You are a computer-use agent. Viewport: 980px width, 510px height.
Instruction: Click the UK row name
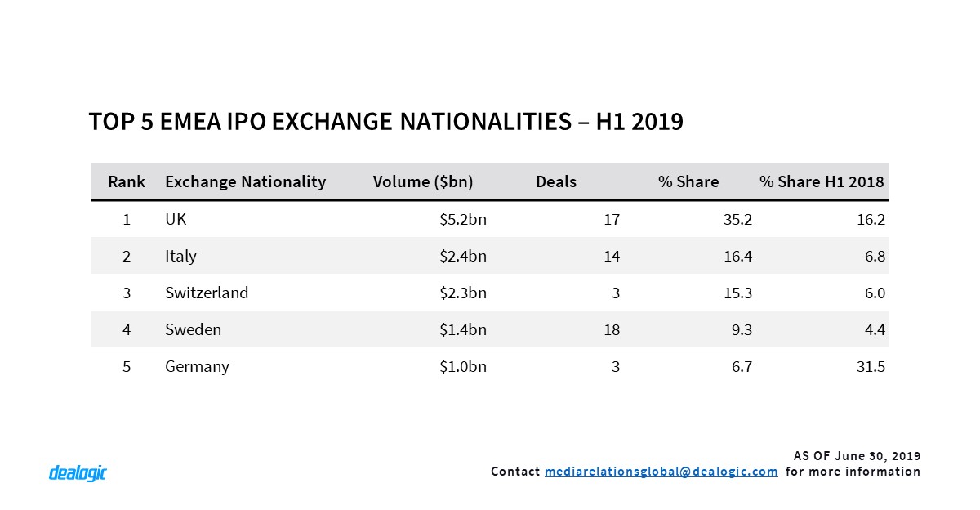[176, 219]
